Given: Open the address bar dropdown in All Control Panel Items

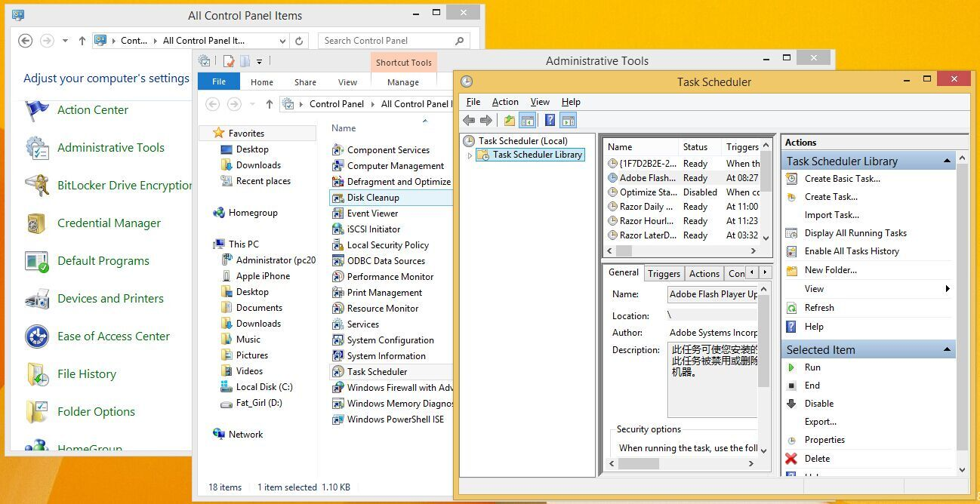Looking at the screenshot, I should tap(282, 41).
